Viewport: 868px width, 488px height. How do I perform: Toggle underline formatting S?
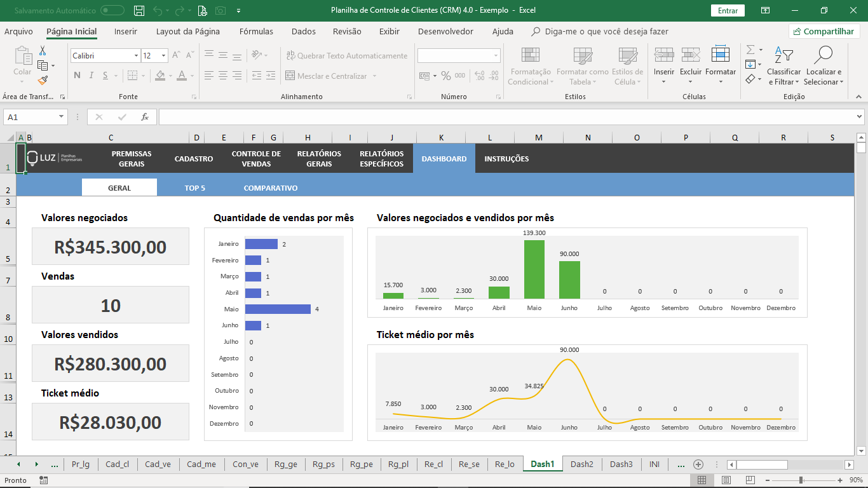[x=106, y=76]
